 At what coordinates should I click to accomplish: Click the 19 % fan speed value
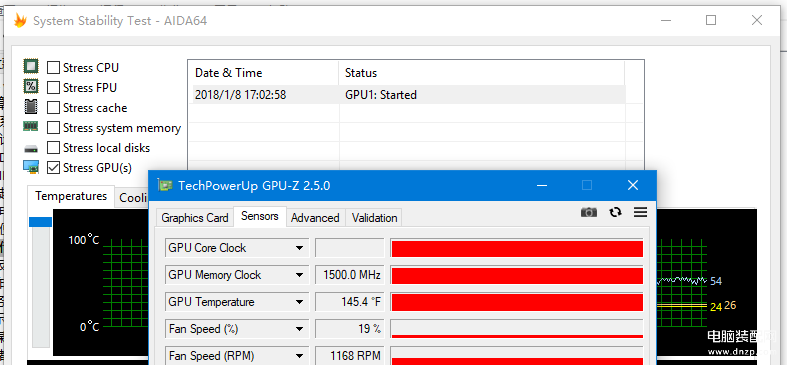pyautogui.click(x=349, y=329)
